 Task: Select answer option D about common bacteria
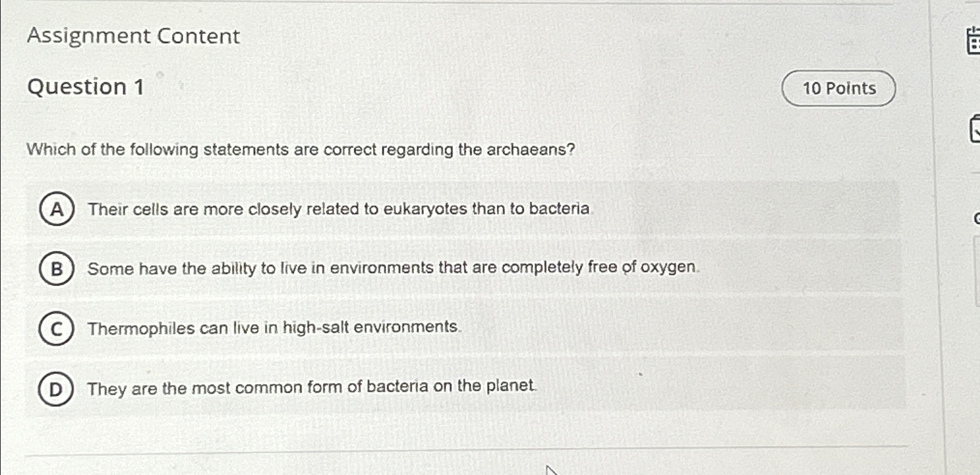pyautogui.click(x=313, y=388)
